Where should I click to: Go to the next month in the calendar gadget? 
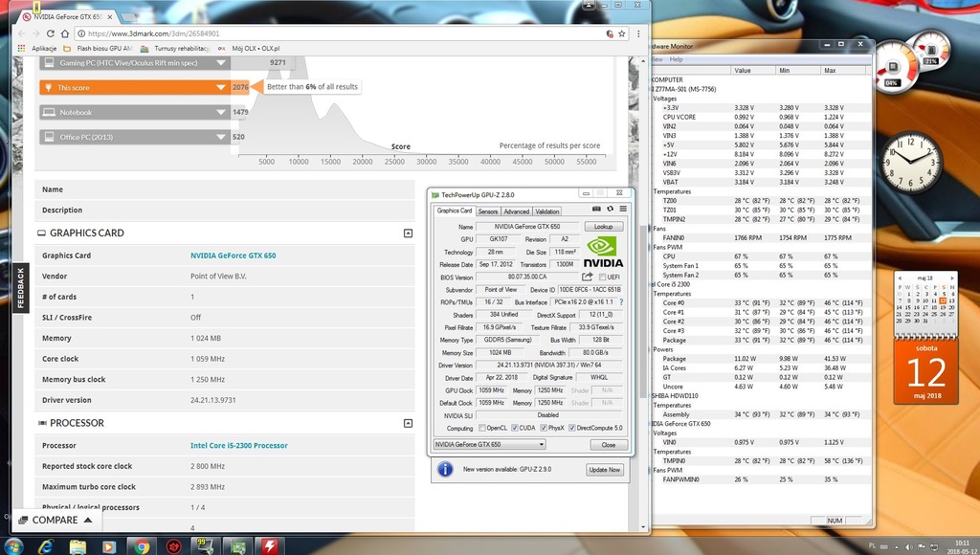(952, 277)
